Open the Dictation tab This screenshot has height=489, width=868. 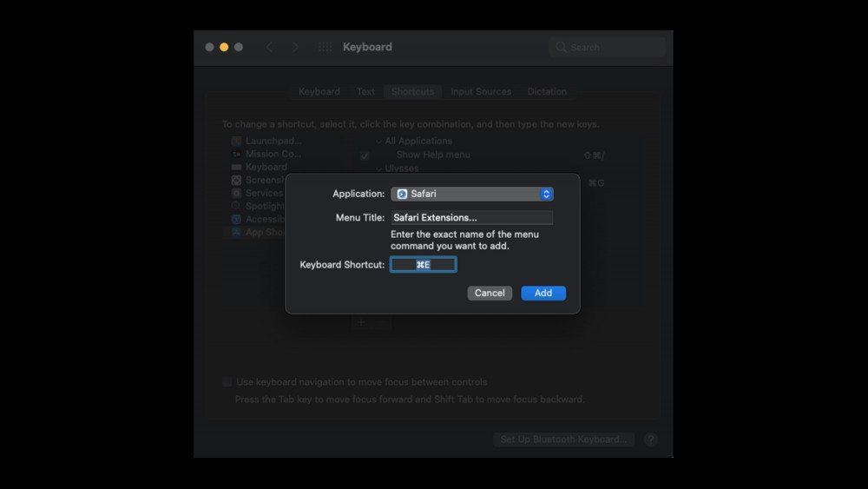click(x=547, y=91)
